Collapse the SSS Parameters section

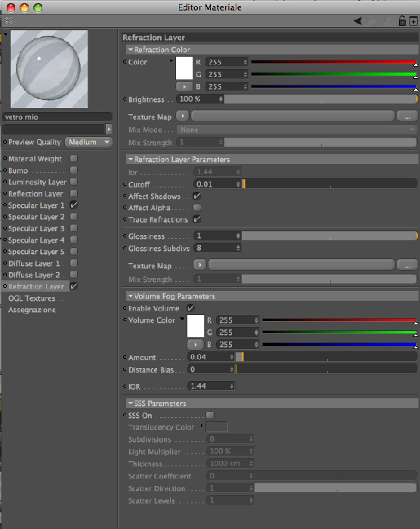click(x=131, y=403)
